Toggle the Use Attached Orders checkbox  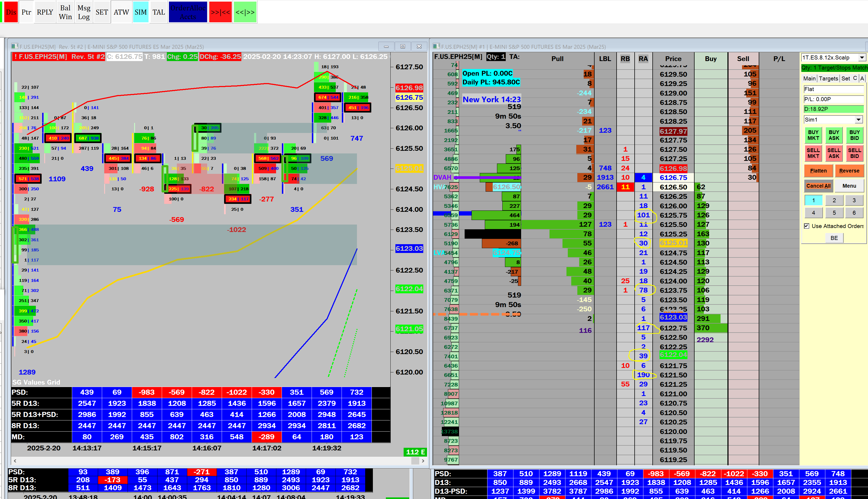click(807, 226)
